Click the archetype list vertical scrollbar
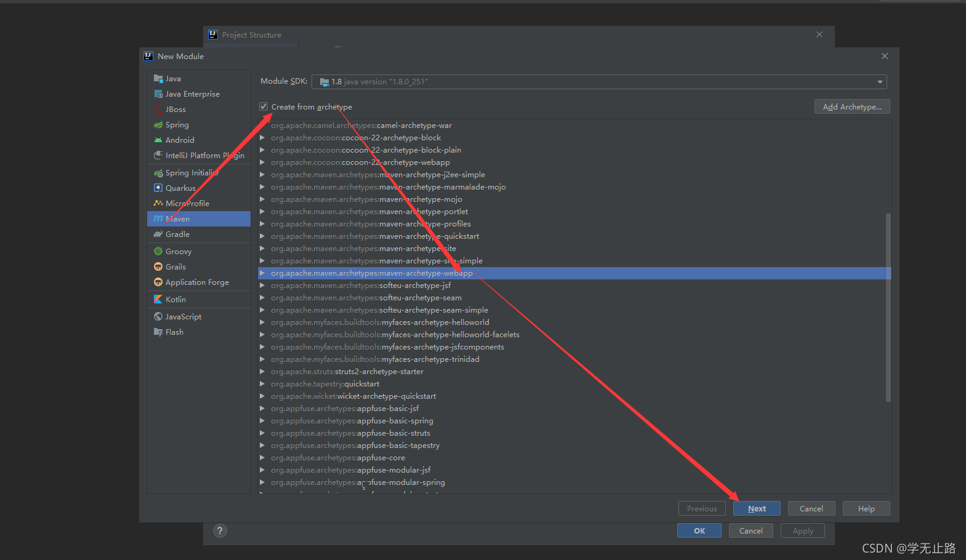 pos(888,308)
